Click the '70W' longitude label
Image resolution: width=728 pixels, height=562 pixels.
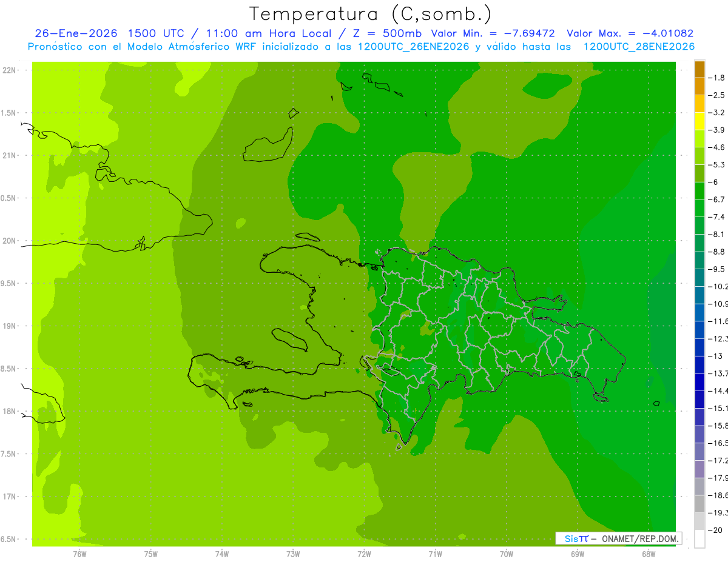click(506, 554)
